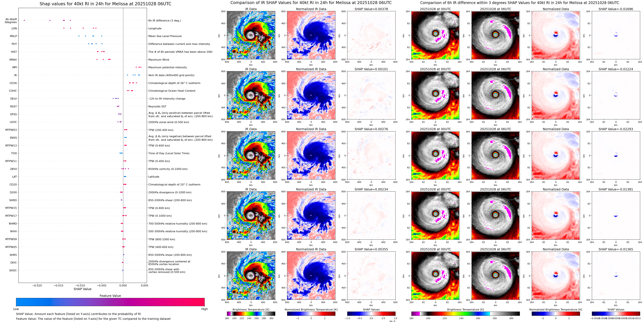This screenshot has height=322, width=644.
Task: Click the SHAP Value x-axis title
Action: [82, 289]
